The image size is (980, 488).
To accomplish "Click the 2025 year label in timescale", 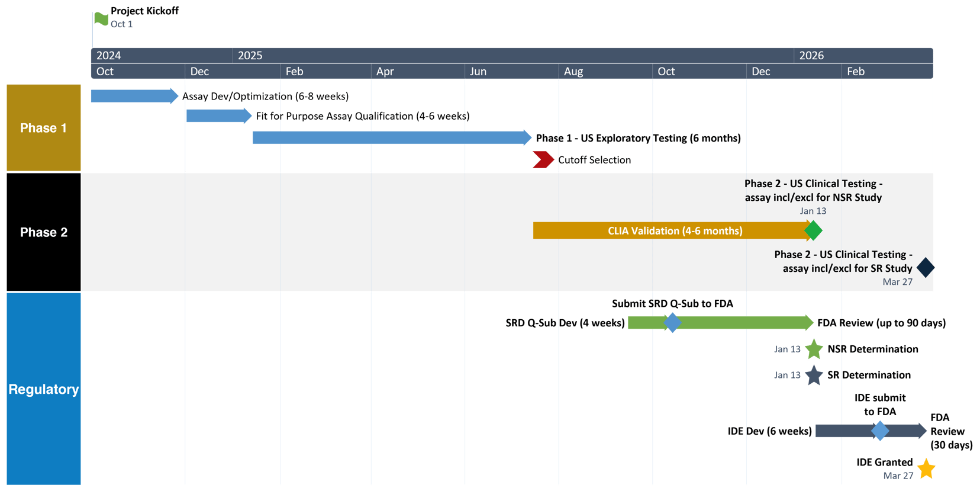I will (x=250, y=56).
